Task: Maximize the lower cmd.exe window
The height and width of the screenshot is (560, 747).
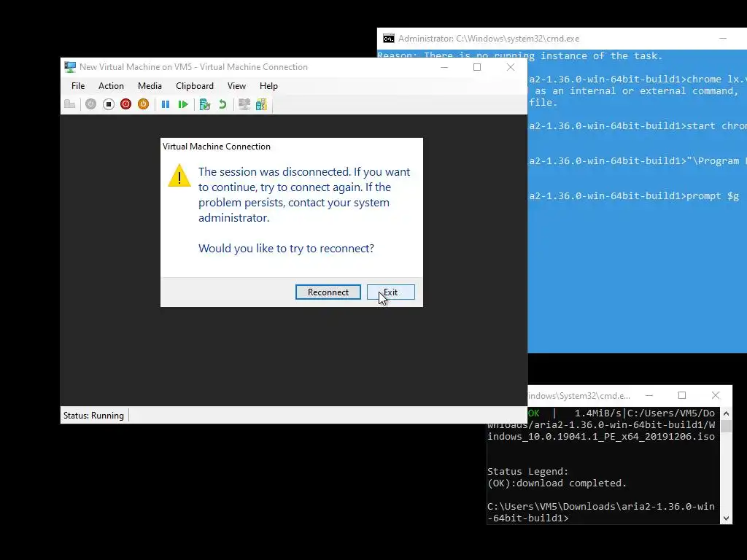Action: point(682,395)
